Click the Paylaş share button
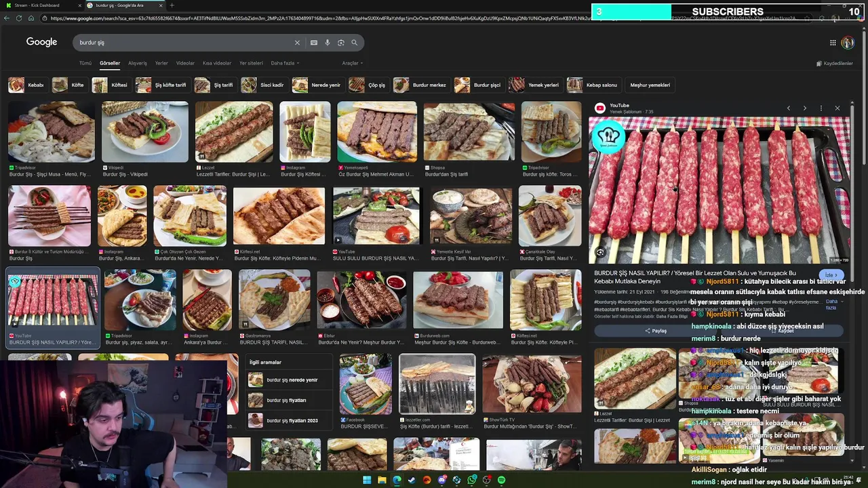Screen dimensions: 868x488 point(655,331)
